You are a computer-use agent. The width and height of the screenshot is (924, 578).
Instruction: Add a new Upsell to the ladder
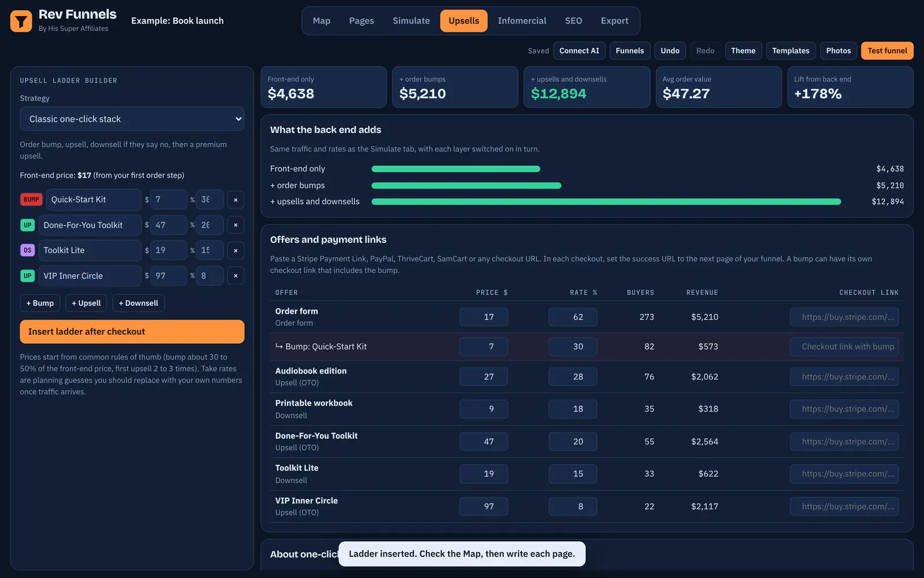(x=86, y=303)
